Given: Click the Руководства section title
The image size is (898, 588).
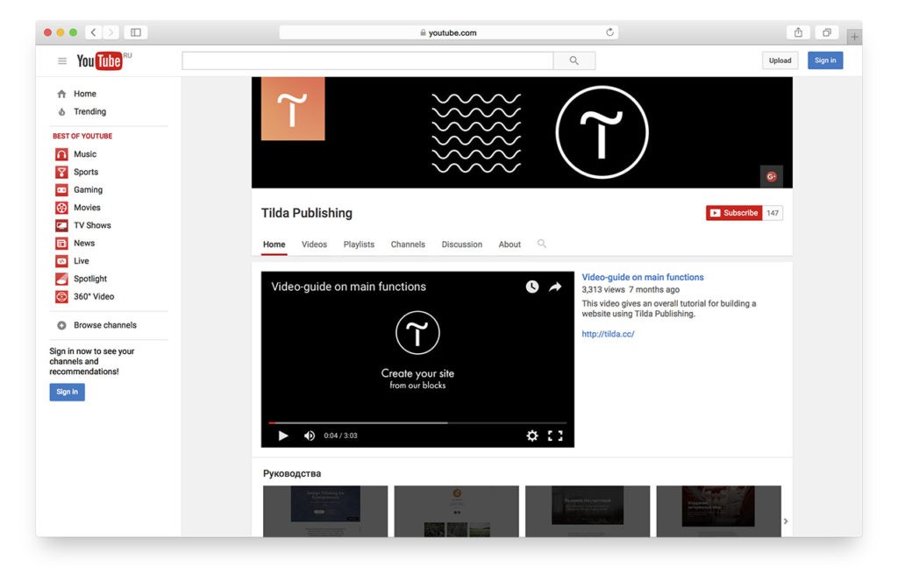Looking at the screenshot, I should pyautogui.click(x=292, y=473).
